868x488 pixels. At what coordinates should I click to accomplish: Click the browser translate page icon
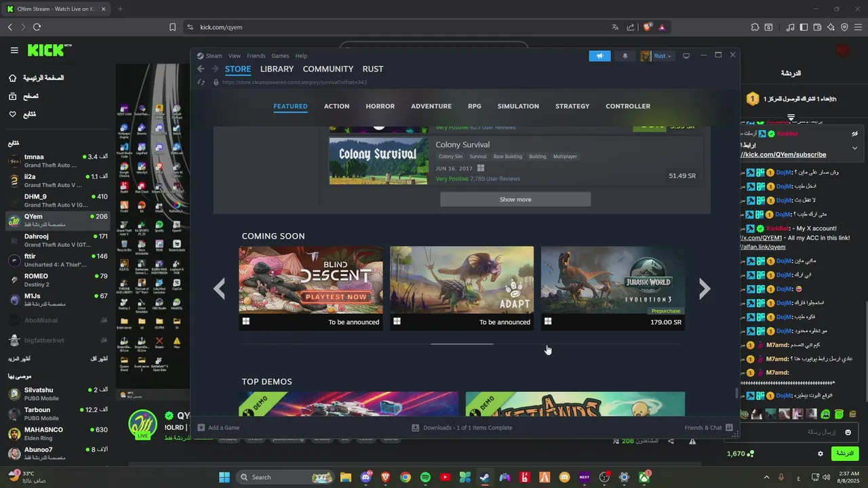pos(615,27)
